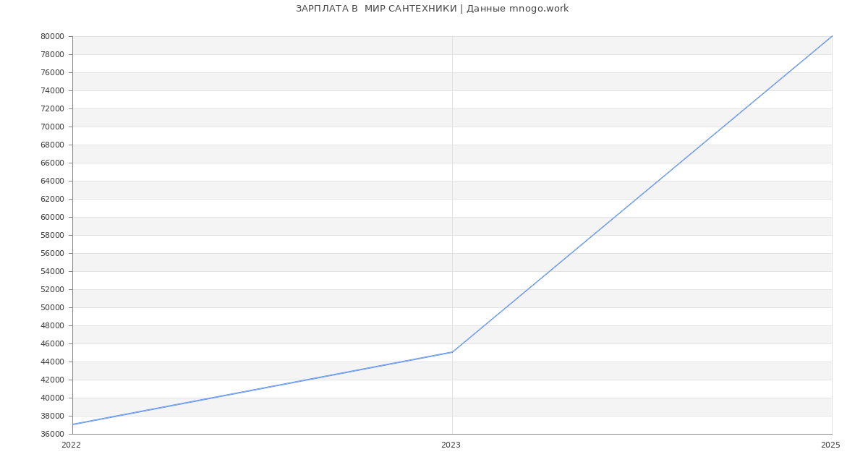Click the 70000 y-axis label
Viewport: 868px width, 470px height.
click(53, 127)
